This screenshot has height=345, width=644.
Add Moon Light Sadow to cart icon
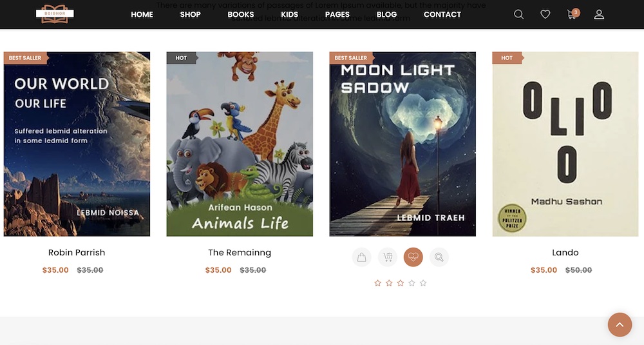(x=387, y=257)
